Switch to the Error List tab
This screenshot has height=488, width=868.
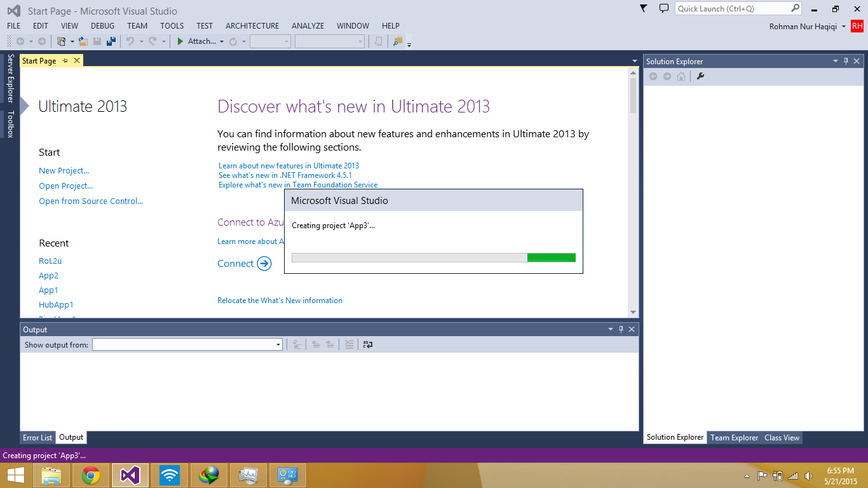(37, 437)
